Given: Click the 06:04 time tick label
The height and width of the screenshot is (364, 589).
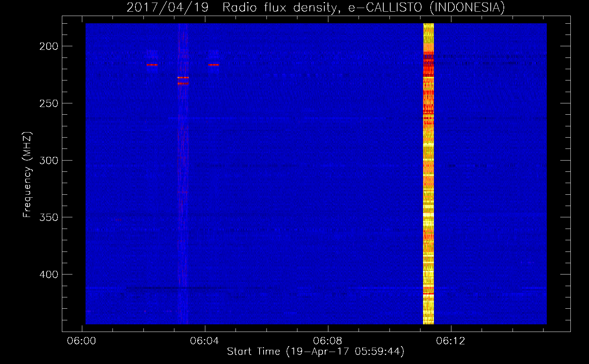Looking at the screenshot, I should click(205, 341).
